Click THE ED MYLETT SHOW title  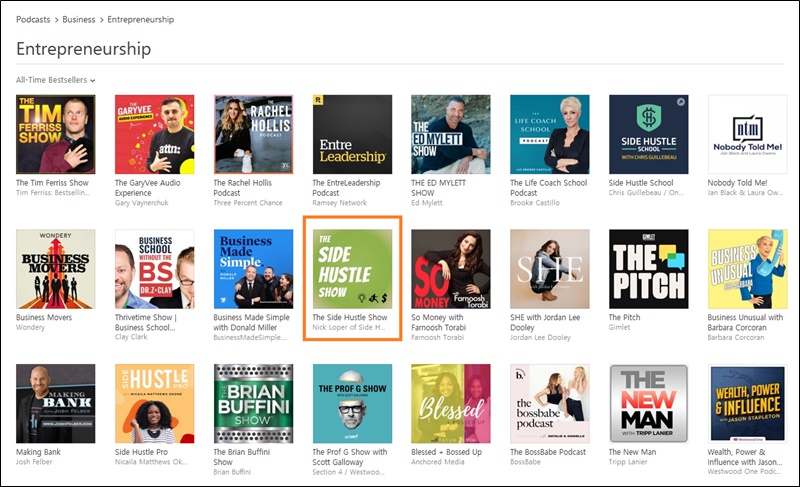(x=439, y=188)
